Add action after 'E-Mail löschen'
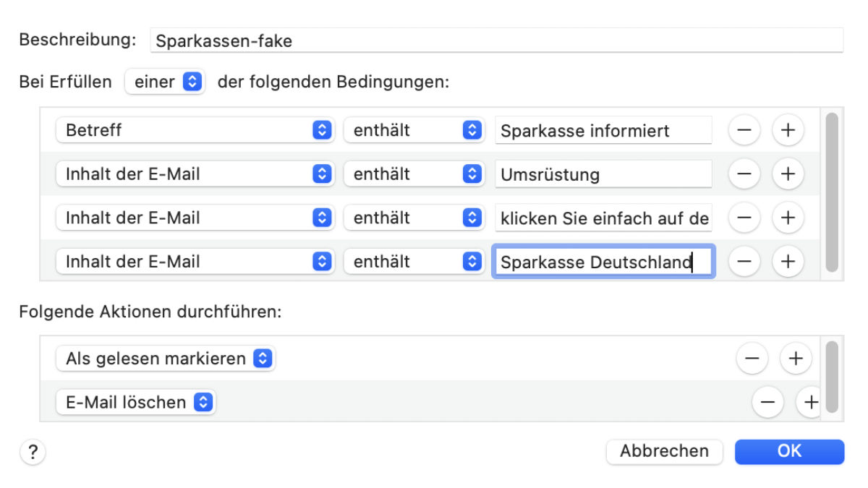Screen dimensions: 868x488 pos(809,402)
